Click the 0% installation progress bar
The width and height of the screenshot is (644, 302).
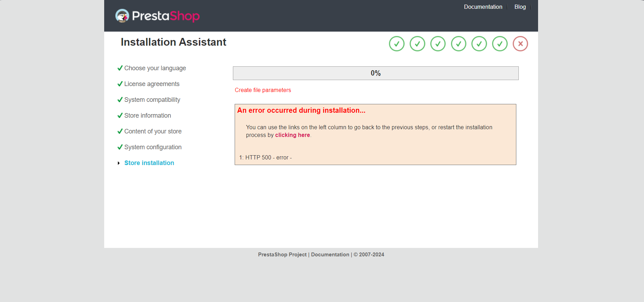pyautogui.click(x=376, y=73)
